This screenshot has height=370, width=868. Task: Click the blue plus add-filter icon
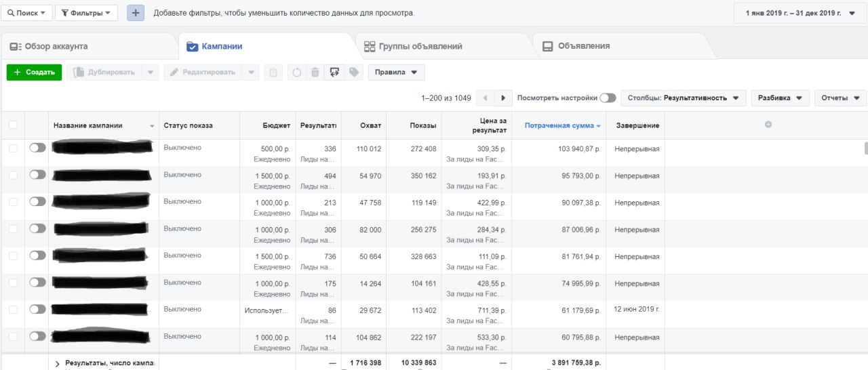click(x=136, y=13)
